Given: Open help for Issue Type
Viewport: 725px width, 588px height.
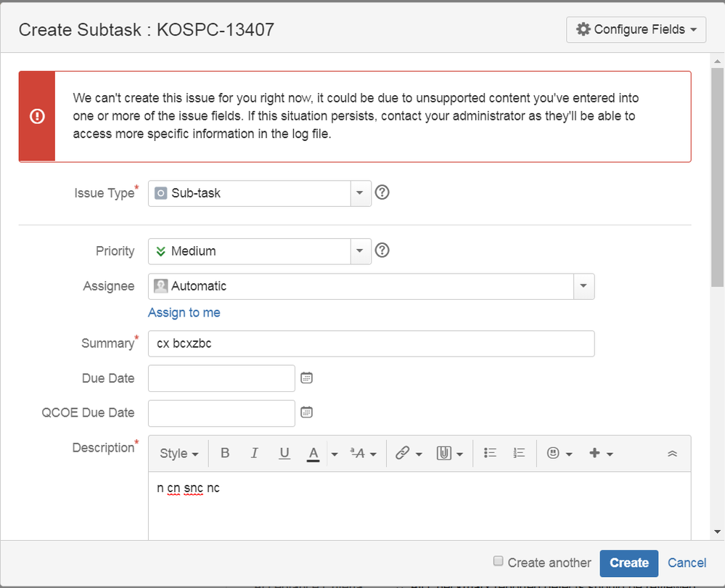Looking at the screenshot, I should click(382, 192).
